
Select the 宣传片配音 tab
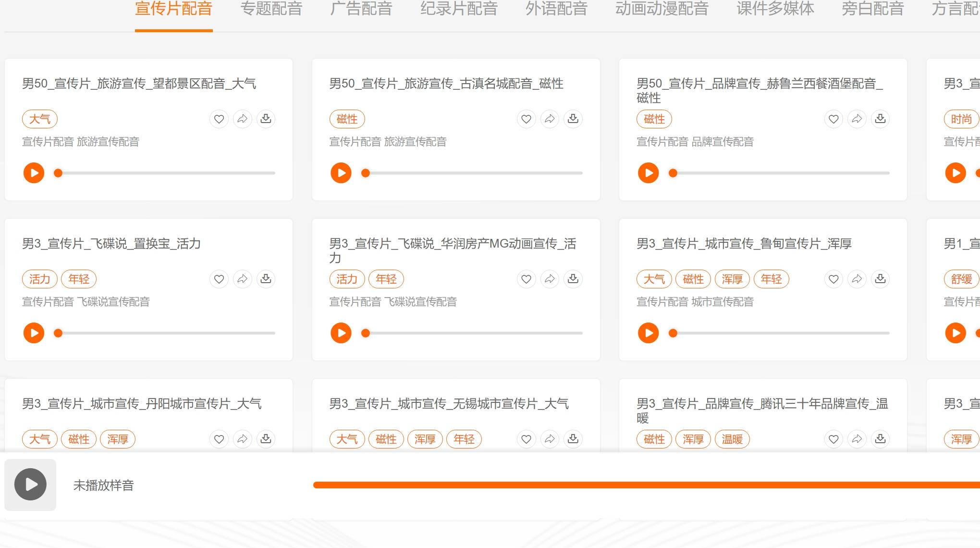(173, 9)
